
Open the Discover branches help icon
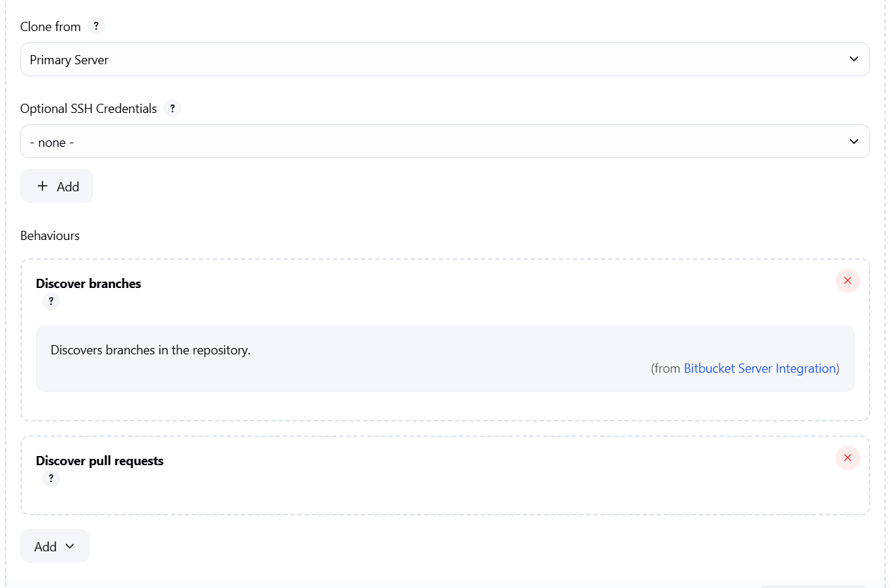point(51,301)
